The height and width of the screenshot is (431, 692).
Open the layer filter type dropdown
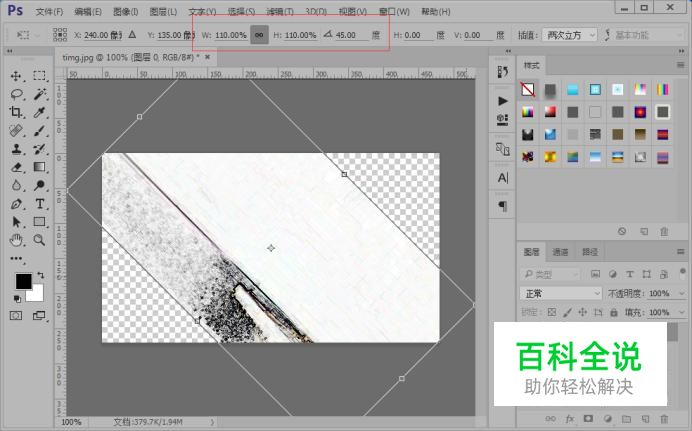point(550,274)
